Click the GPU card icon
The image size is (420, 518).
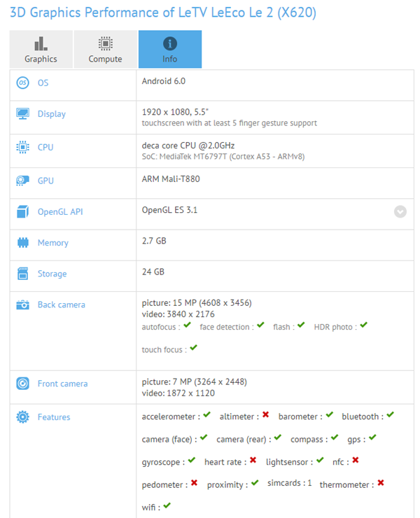pos(23,181)
